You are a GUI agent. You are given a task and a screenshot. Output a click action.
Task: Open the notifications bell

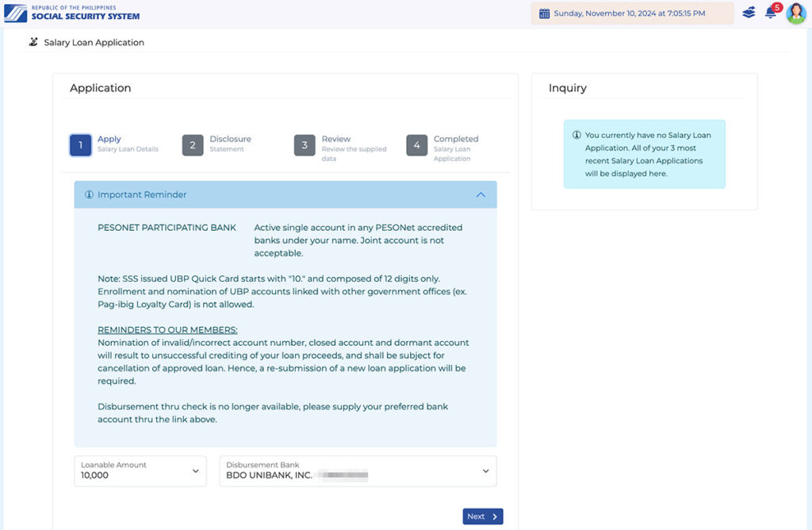pos(770,13)
